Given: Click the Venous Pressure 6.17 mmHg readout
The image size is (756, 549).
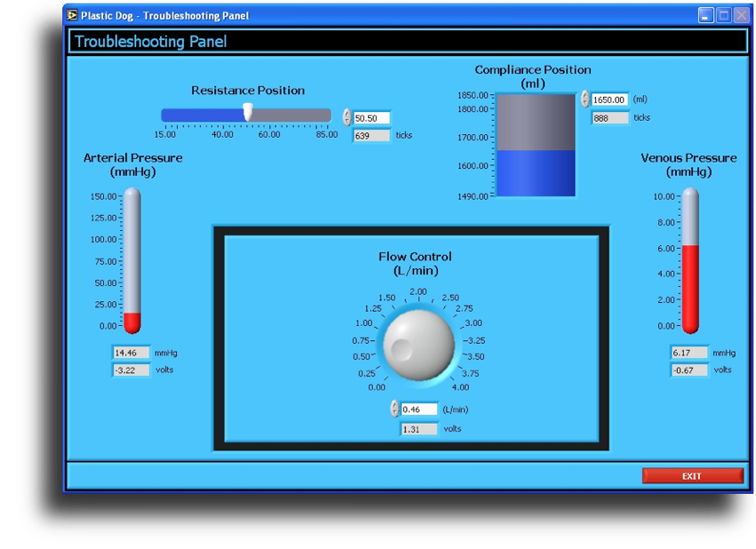Looking at the screenshot, I should (x=688, y=353).
